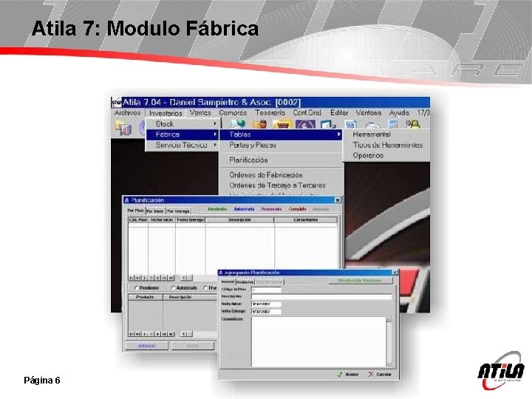Open the General tab in Agregando Planificación
Image resolution: width=532 pixels, height=399 pixels.
(228, 282)
